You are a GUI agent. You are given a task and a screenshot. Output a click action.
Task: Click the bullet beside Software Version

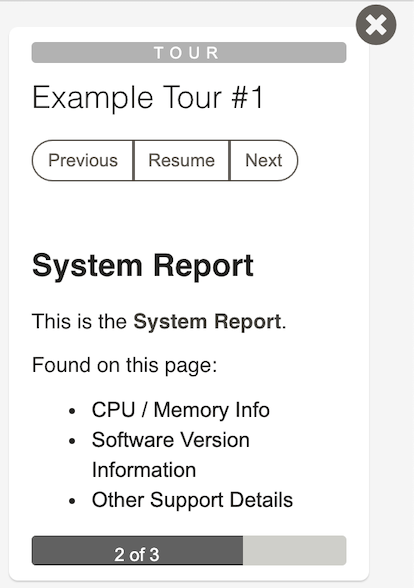coord(72,441)
